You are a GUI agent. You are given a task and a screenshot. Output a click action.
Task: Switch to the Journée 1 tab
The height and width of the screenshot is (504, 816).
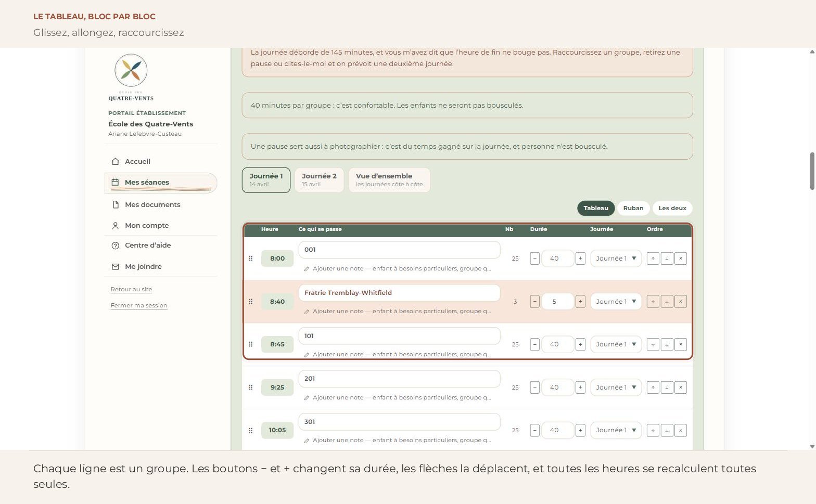coord(266,180)
